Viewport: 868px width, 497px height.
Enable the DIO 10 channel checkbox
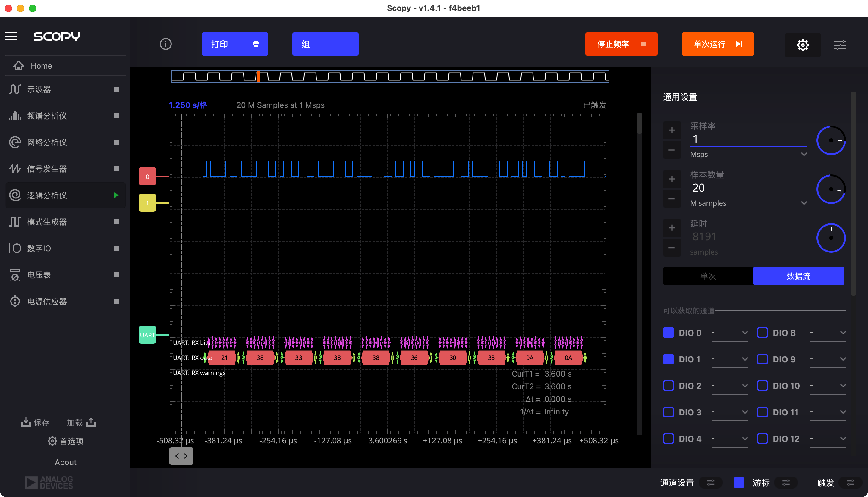pyautogui.click(x=763, y=386)
